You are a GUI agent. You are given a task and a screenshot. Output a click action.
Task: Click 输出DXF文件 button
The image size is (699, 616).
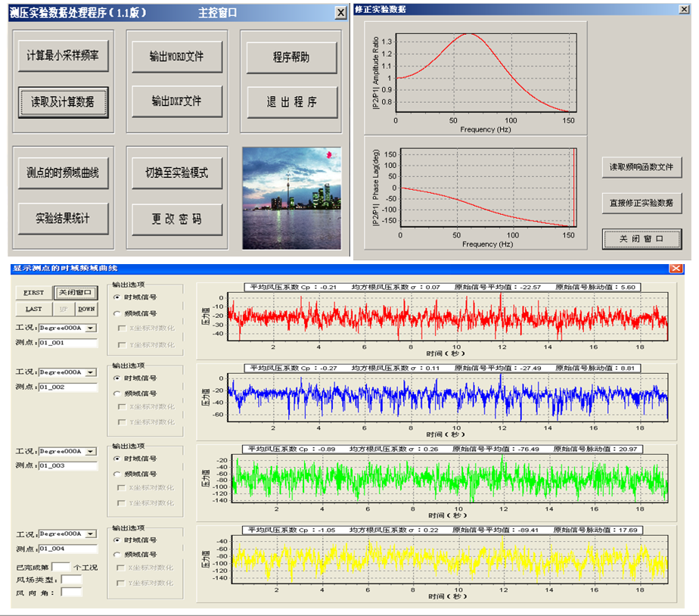176,101
